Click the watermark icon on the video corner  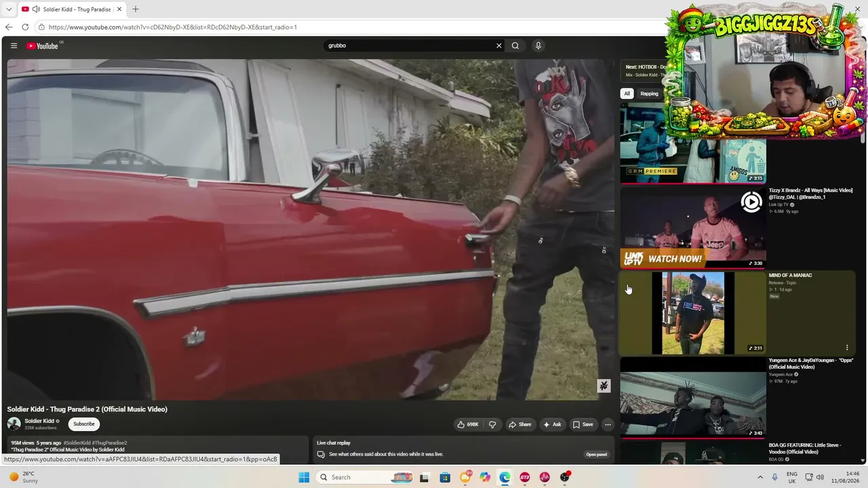tap(604, 386)
